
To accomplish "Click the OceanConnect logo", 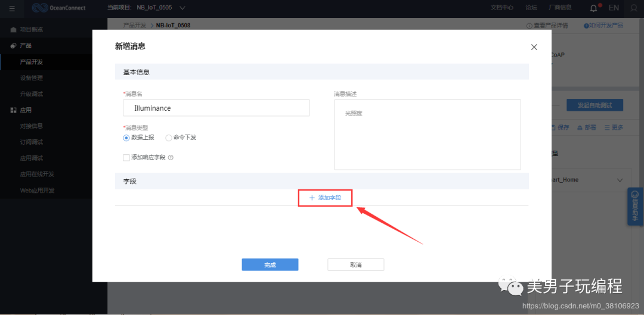I will click(x=58, y=8).
